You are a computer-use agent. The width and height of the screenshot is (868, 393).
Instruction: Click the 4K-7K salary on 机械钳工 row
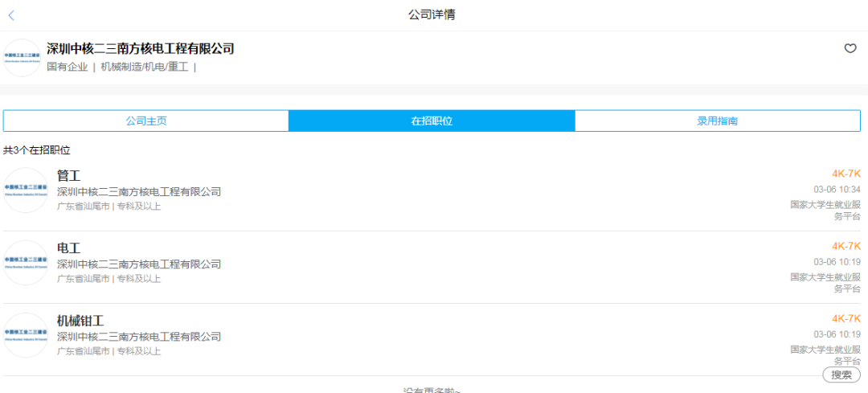pyautogui.click(x=846, y=319)
